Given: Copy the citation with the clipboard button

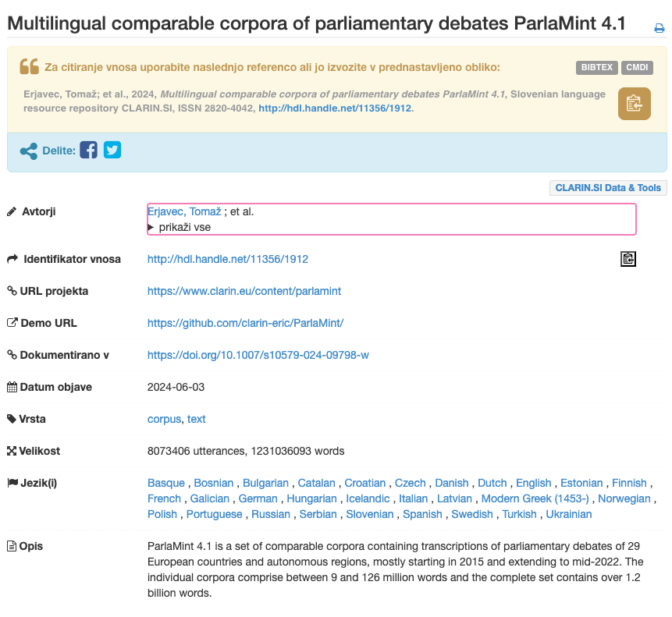Looking at the screenshot, I should [634, 104].
